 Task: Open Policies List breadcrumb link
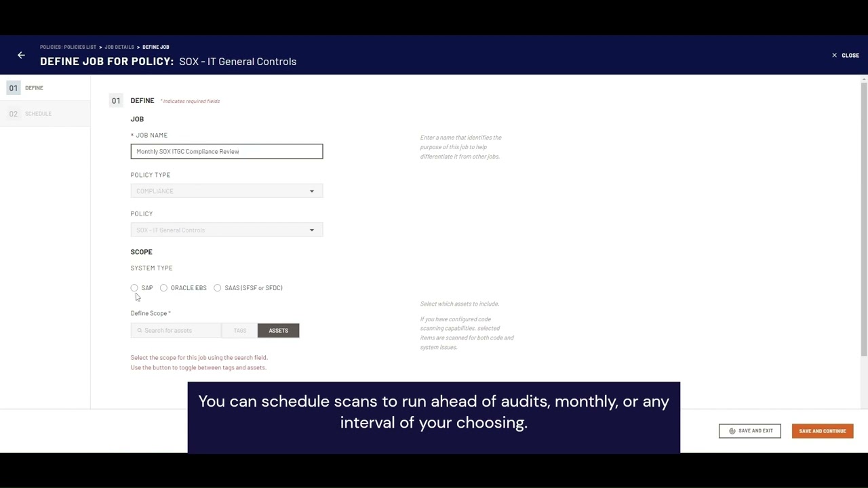click(x=68, y=47)
